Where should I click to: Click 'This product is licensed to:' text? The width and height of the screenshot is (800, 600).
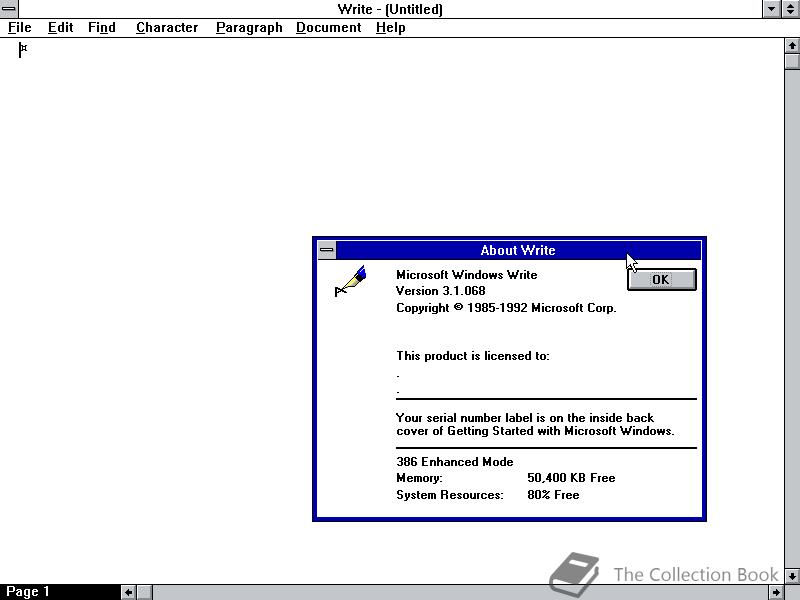(473, 356)
